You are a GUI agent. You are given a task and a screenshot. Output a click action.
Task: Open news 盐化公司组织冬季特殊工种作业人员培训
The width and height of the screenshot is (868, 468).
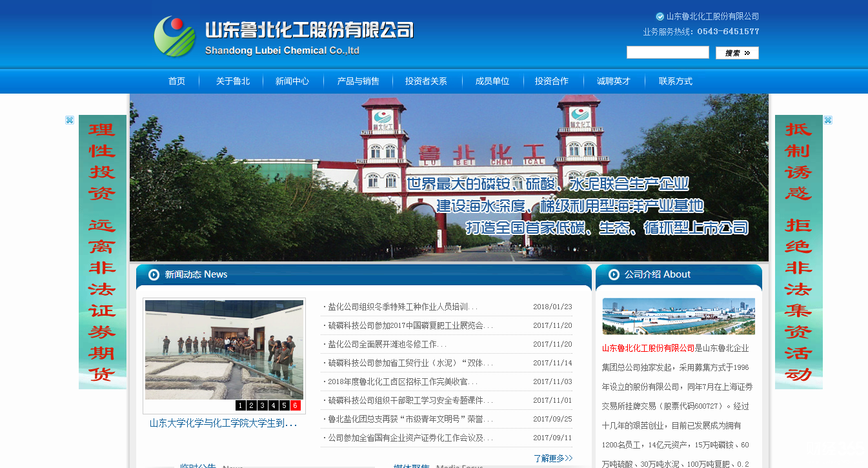tap(403, 307)
